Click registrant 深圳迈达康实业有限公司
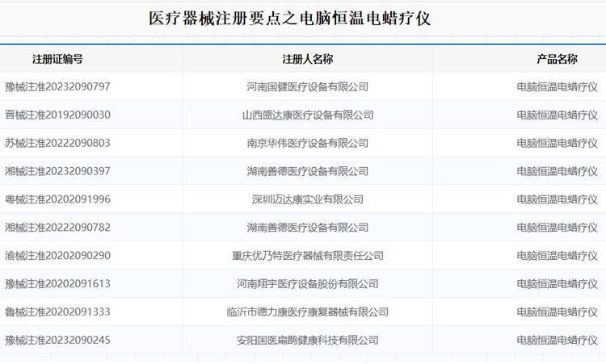This screenshot has height=364, width=606. [x=308, y=199]
